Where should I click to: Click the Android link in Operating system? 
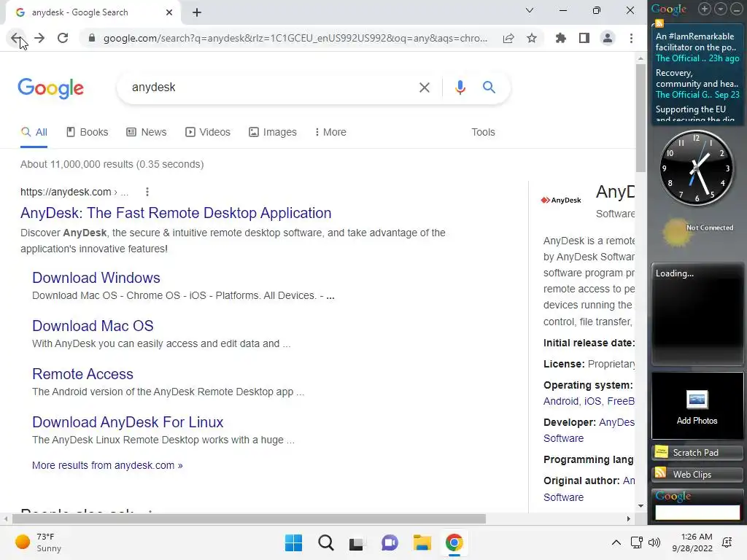561,401
